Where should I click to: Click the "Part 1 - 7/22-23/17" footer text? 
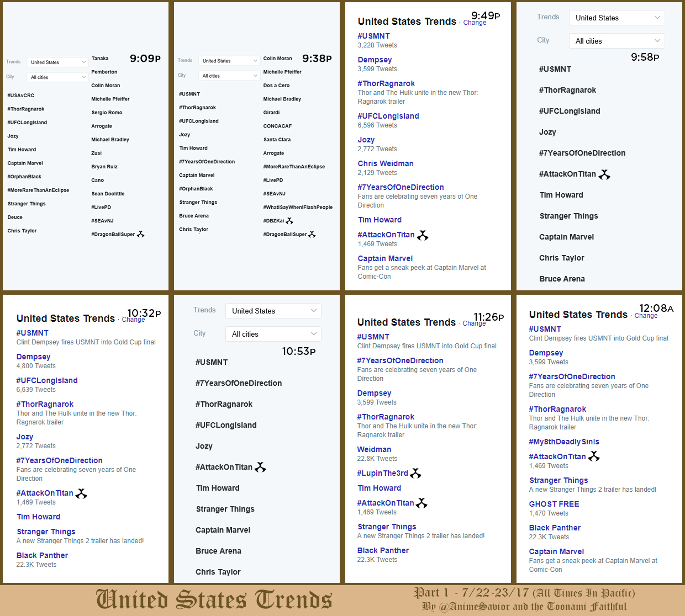click(472, 593)
